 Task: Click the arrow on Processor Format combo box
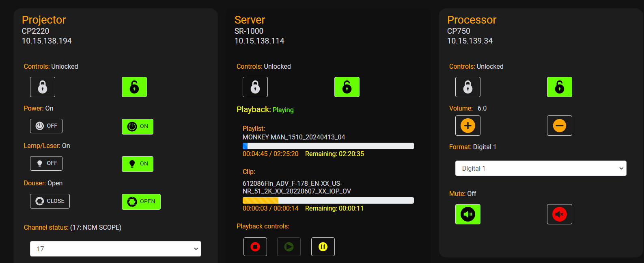(x=621, y=168)
